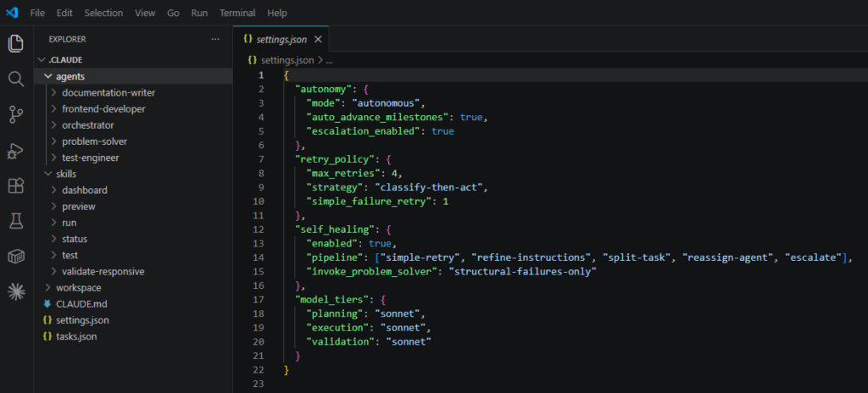Viewport: 868px width, 393px height.
Task: Open the Selection menu
Action: (103, 13)
